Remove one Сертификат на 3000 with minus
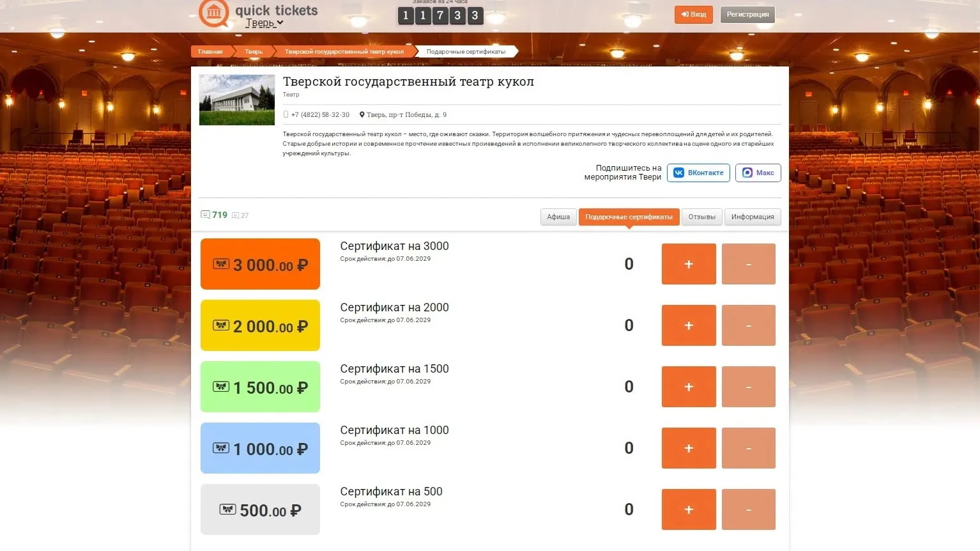This screenshot has height=551, width=980. pyautogui.click(x=749, y=264)
